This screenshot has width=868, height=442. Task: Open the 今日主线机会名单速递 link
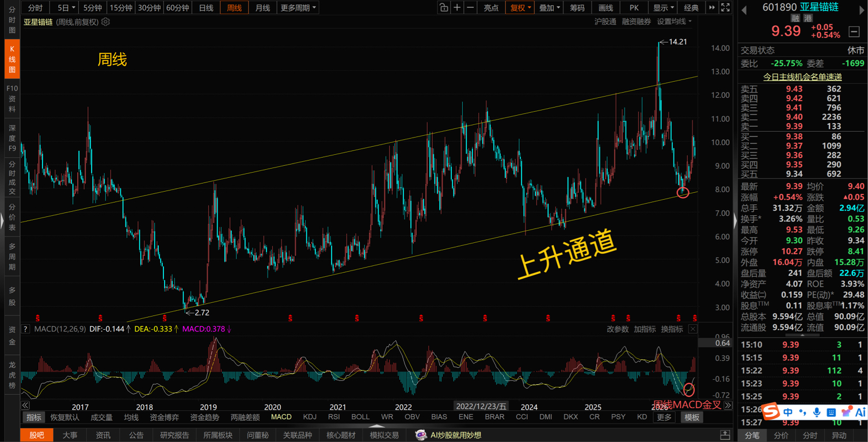(802, 77)
